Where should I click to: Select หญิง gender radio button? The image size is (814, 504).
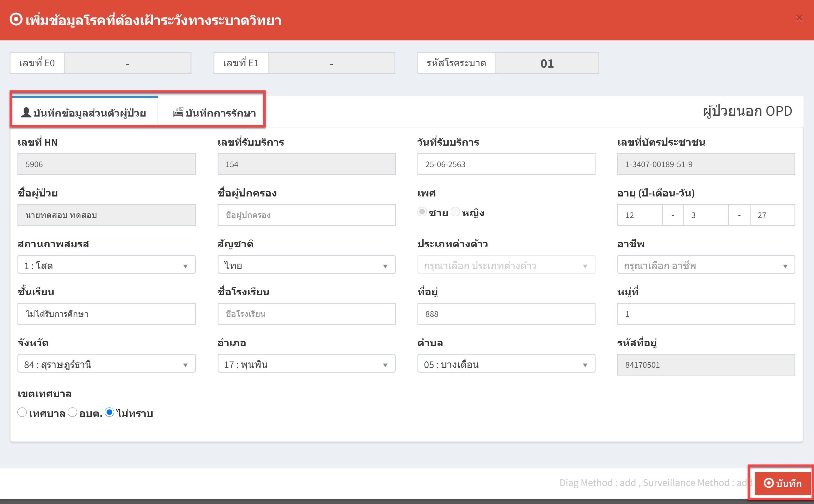pos(455,212)
